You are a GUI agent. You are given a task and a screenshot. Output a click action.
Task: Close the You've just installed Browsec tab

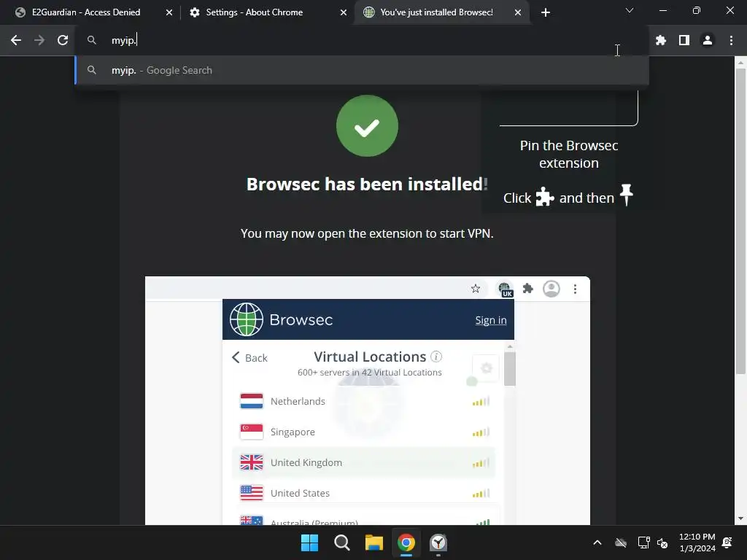(518, 12)
